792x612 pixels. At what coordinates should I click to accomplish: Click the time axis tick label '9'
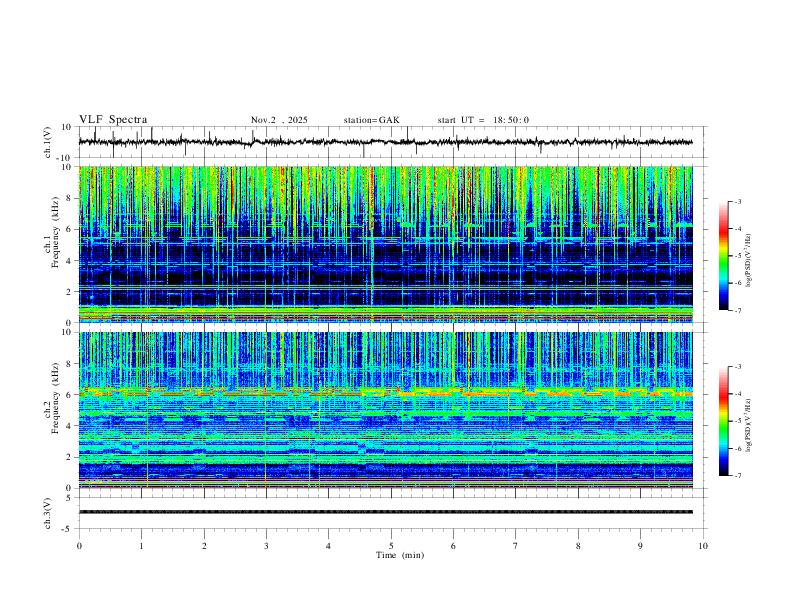(x=640, y=546)
